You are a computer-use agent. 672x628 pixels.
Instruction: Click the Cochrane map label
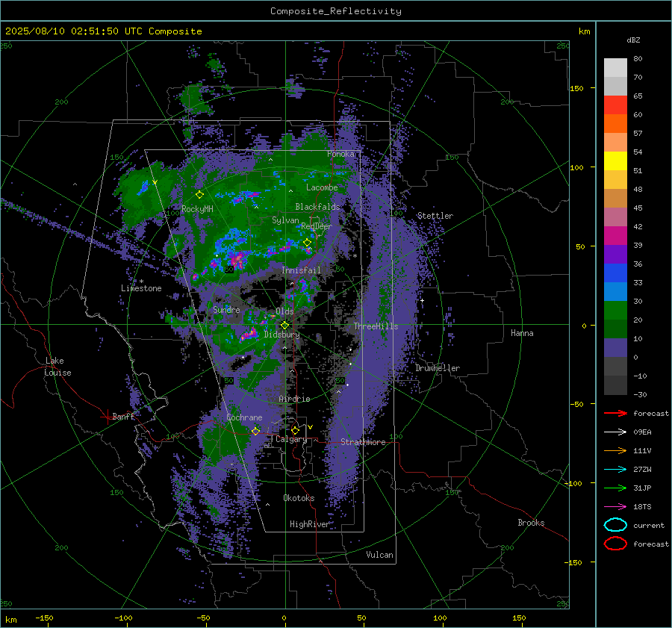[244, 417]
